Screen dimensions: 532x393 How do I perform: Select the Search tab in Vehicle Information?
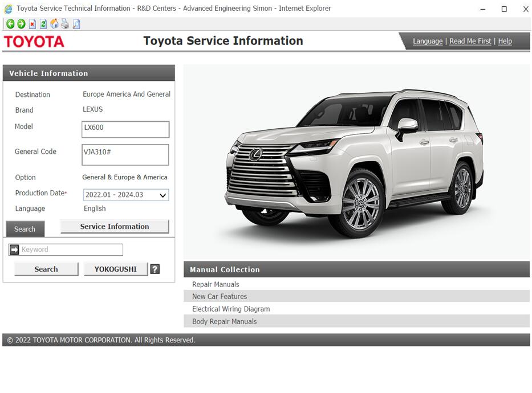(x=25, y=229)
